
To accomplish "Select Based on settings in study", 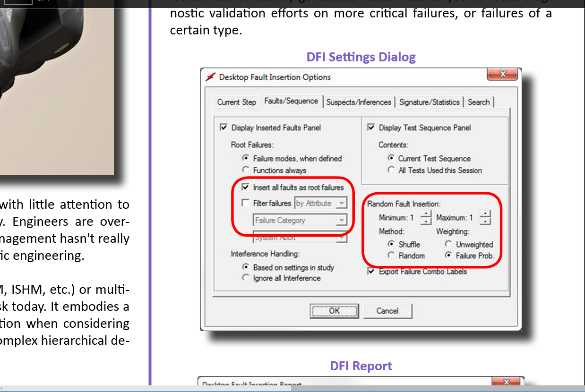I will [x=245, y=267].
